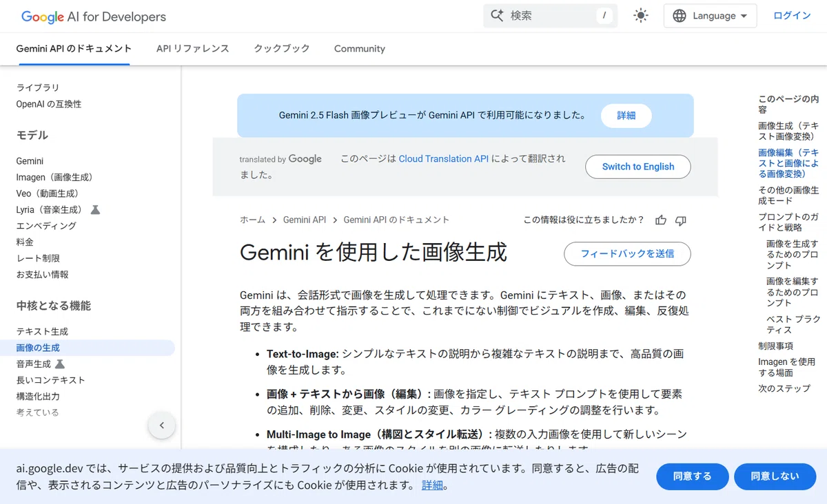Viewport: 827px width, 504px height.
Task: Jump to プロンプトのガイドと戦略 section
Action: coord(788,222)
